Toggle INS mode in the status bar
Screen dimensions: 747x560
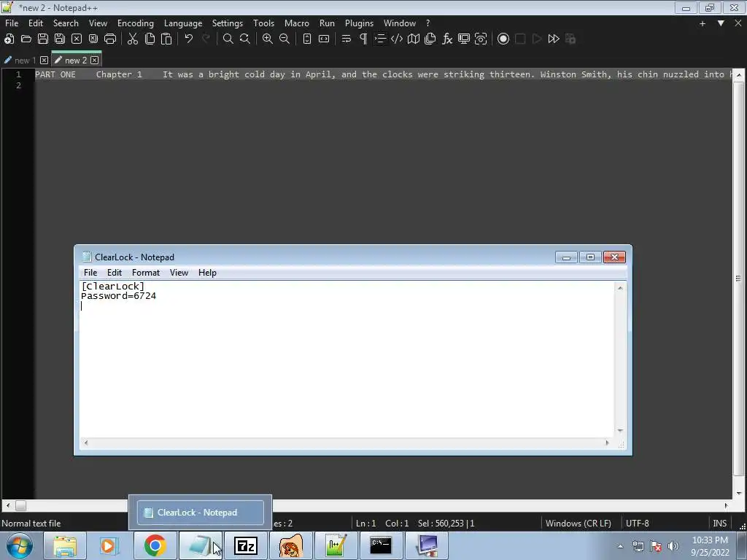tap(719, 524)
